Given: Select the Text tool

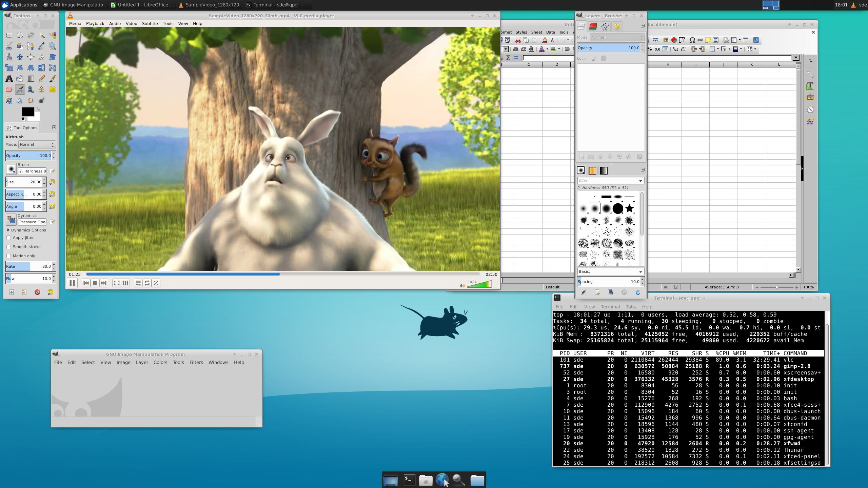Looking at the screenshot, I should tap(9, 79).
